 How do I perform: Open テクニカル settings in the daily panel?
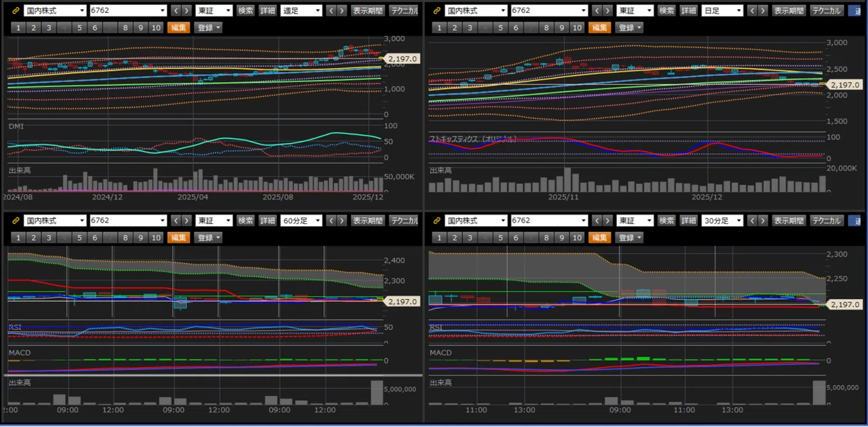click(x=825, y=11)
